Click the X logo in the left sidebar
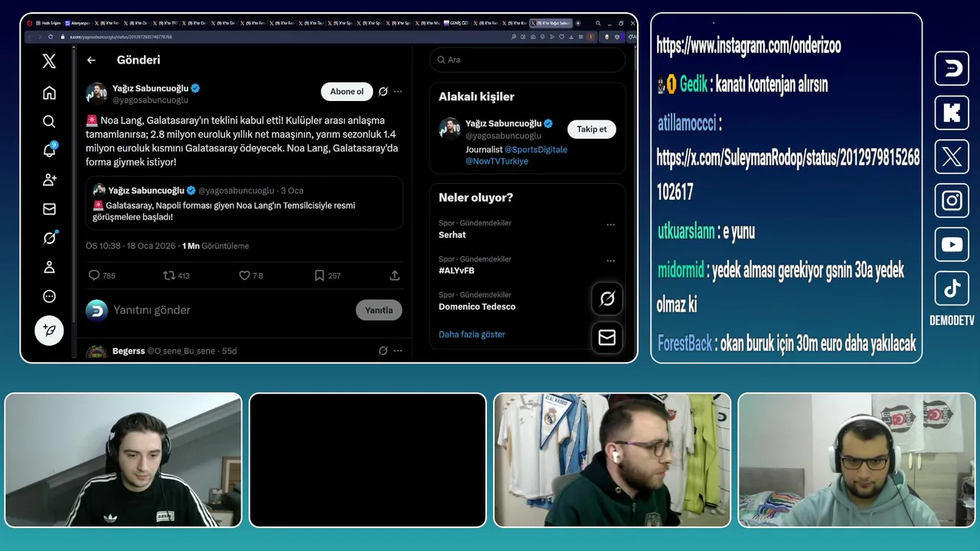This screenshot has width=980, height=551. (49, 62)
